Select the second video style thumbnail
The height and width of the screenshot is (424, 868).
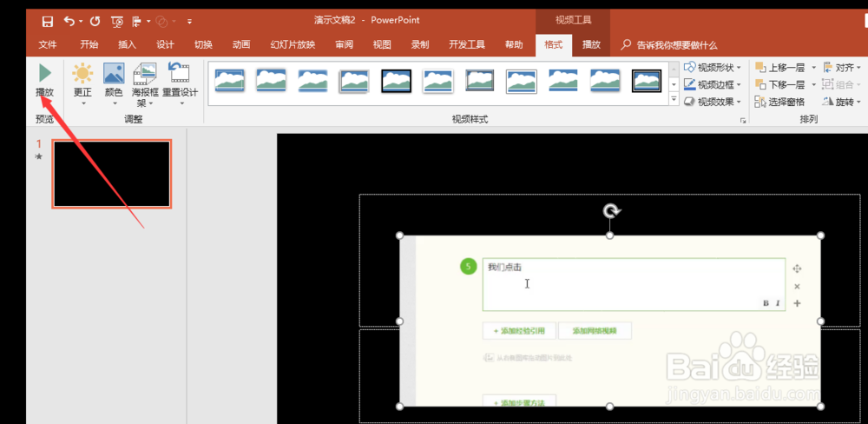point(271,81)
